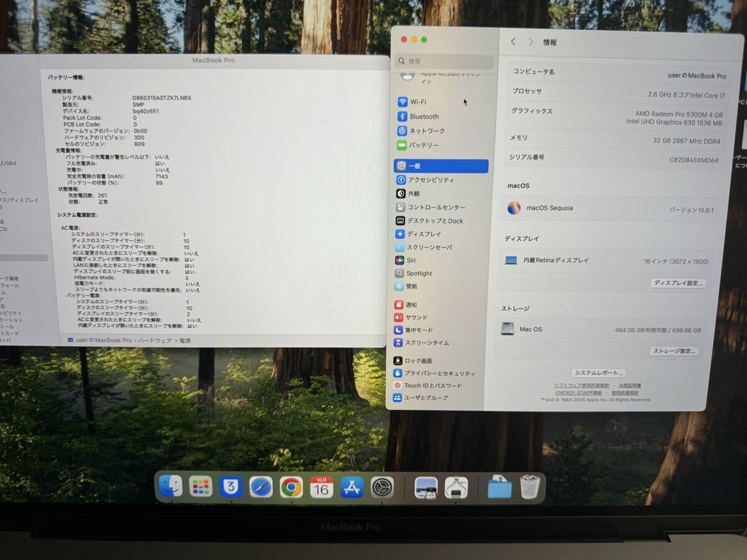Image resolution: width=747 pixels, height=560 pixels.
Task: Select ディスプレイ in the settings sidebar
Action: [x=418, y=234]
